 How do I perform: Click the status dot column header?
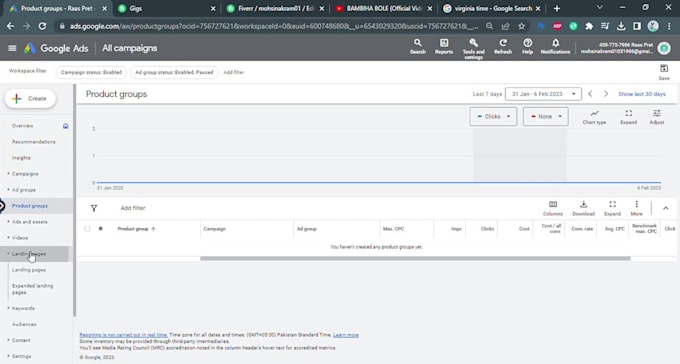101,229
